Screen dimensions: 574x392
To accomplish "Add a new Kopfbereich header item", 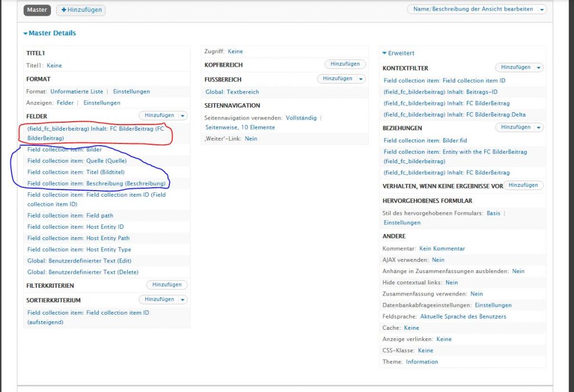I will click(x=345, y=64).
